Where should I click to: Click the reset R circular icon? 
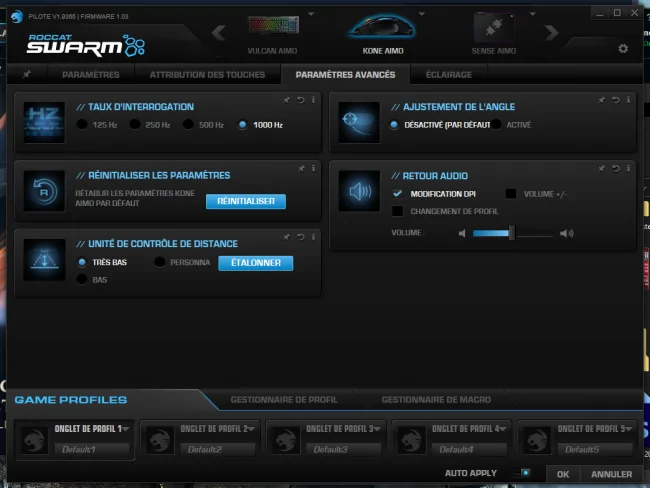click(44, 191)
